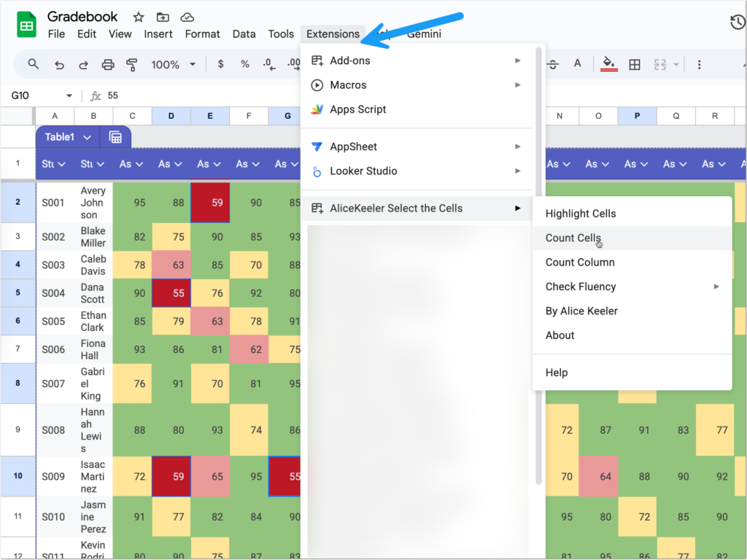Open version history clock icon
This screenshot has height=560, width=747.
(737, 23)
